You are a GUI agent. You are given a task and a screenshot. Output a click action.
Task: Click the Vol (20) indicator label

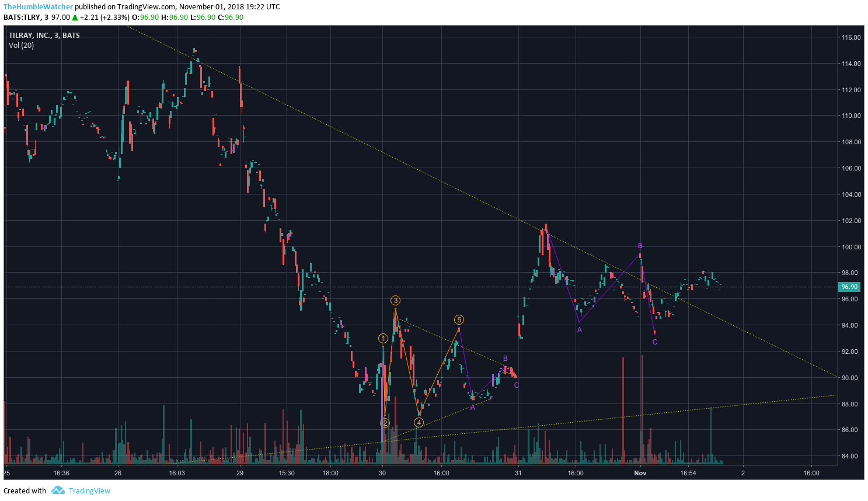tap(21, 46)
